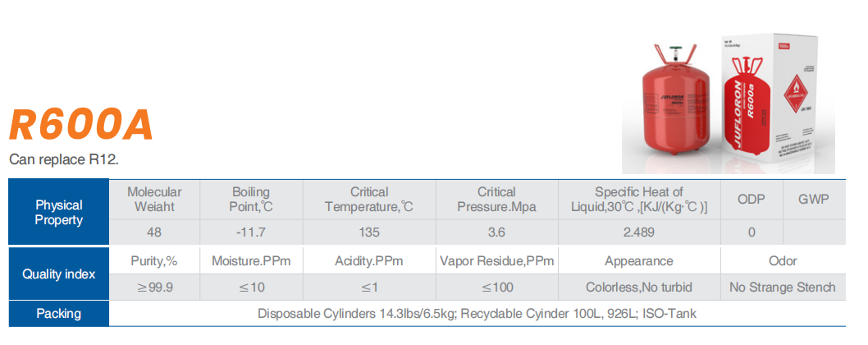Click the "Colorless,No turbid" appearance cell
Viewport: 868px width, 345px height.
pos(638,287)
